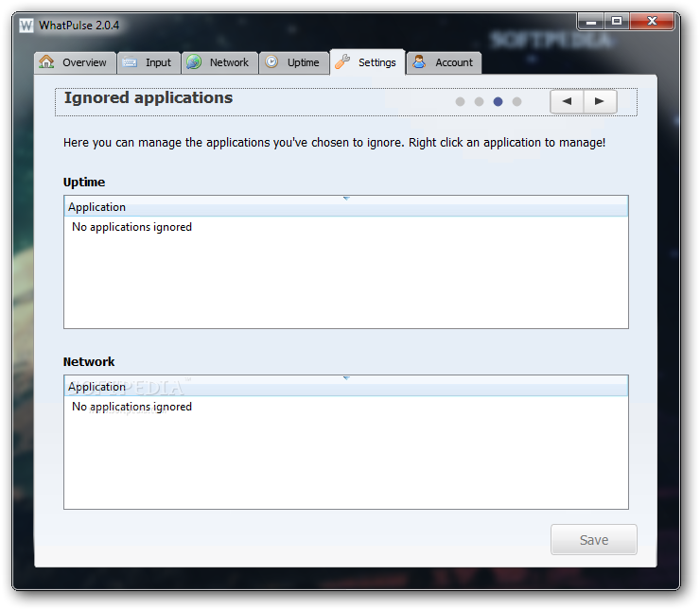Screen dimensions: 700x610
Task: Click 'No applications ignored' in Uptime list
Action: point(131,227)
